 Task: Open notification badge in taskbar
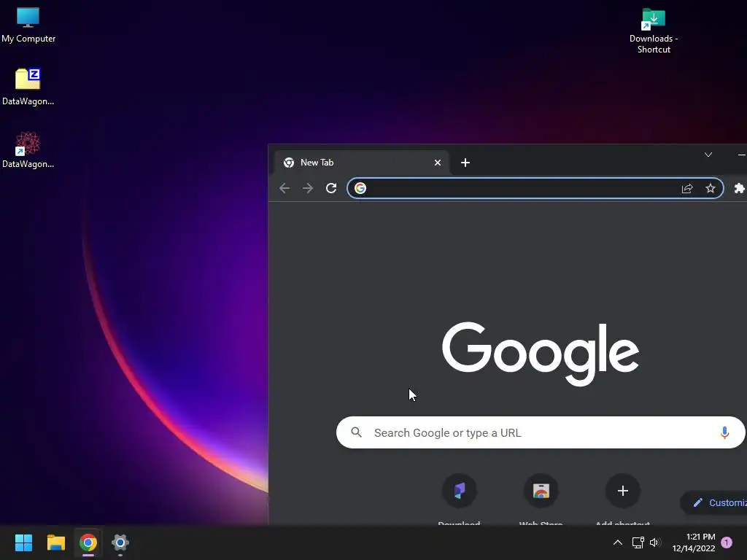coord(727,542)
